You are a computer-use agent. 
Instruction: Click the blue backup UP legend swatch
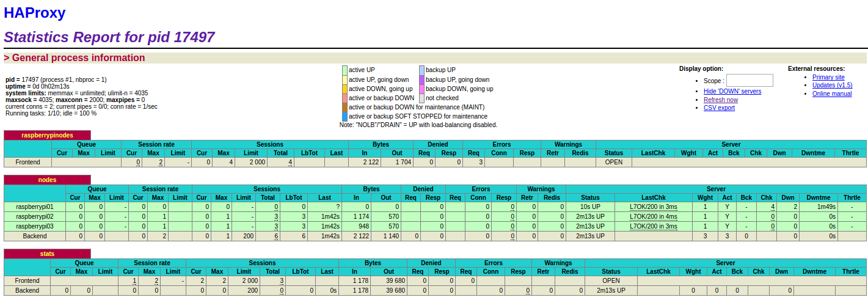point(421,70)
